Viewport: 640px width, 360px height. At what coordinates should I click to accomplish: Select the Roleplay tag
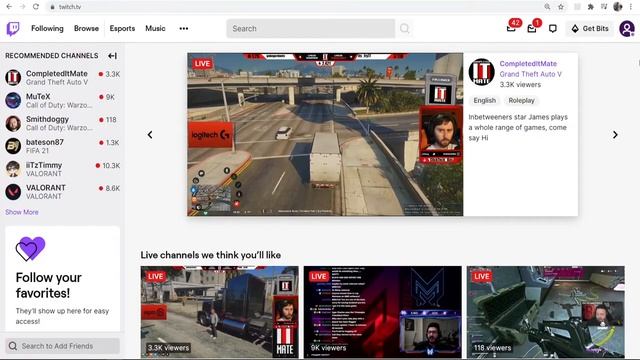tap(521, 100)
